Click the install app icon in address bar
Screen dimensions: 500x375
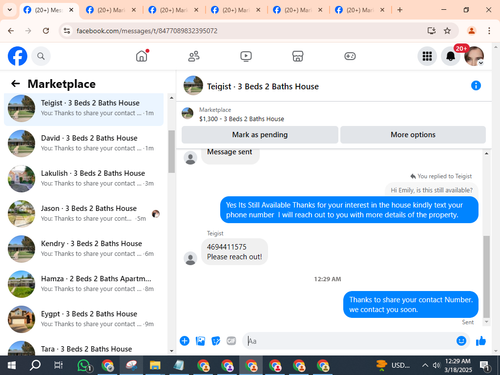tap(432, 31)
